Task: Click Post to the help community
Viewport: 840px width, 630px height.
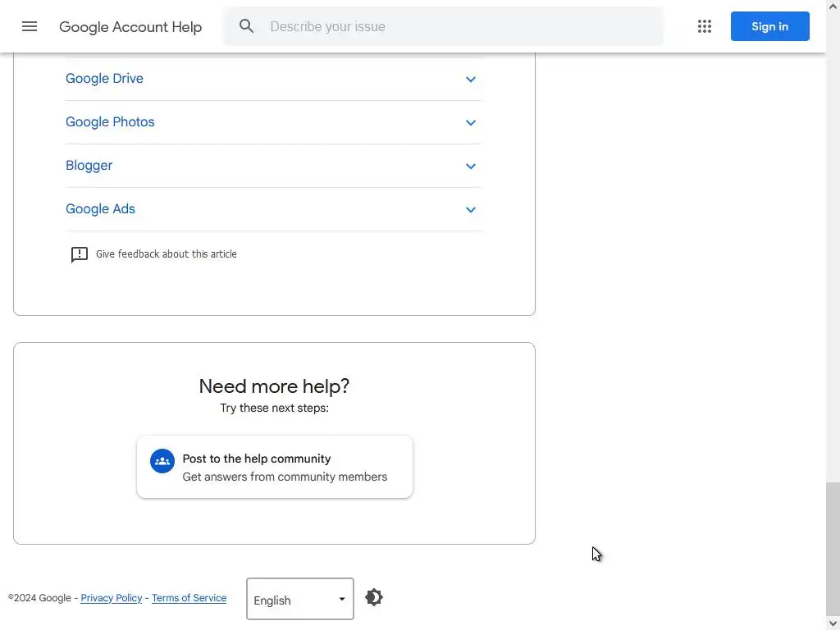Action: [x=257, y=459]
